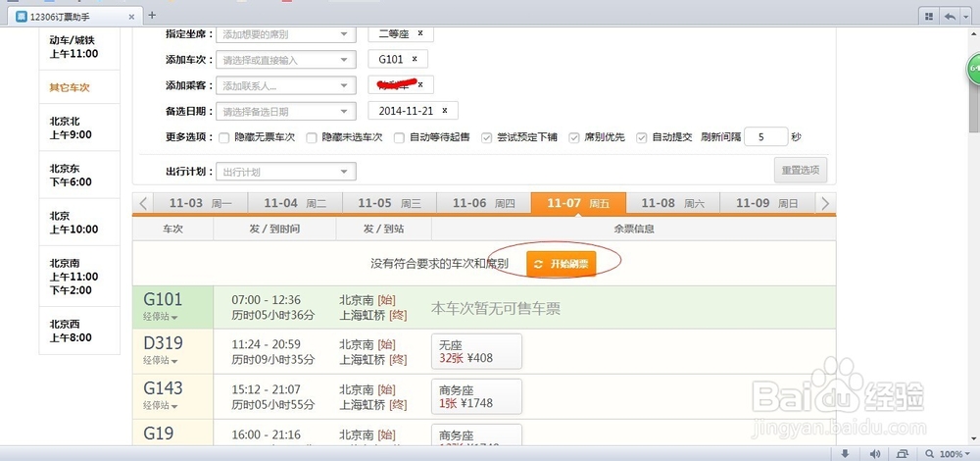Expand 经停站 under D319
This screenshot has width=980, height=461.
(x=160, y=360)
